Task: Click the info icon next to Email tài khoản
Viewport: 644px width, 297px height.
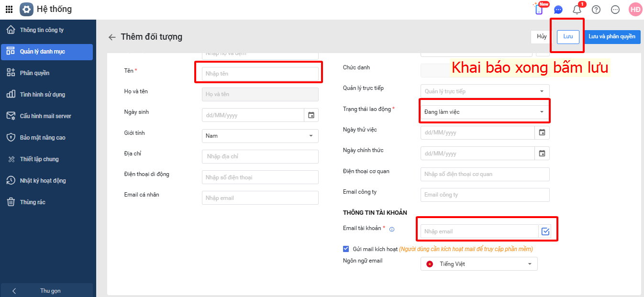Action: pos(392,230)
